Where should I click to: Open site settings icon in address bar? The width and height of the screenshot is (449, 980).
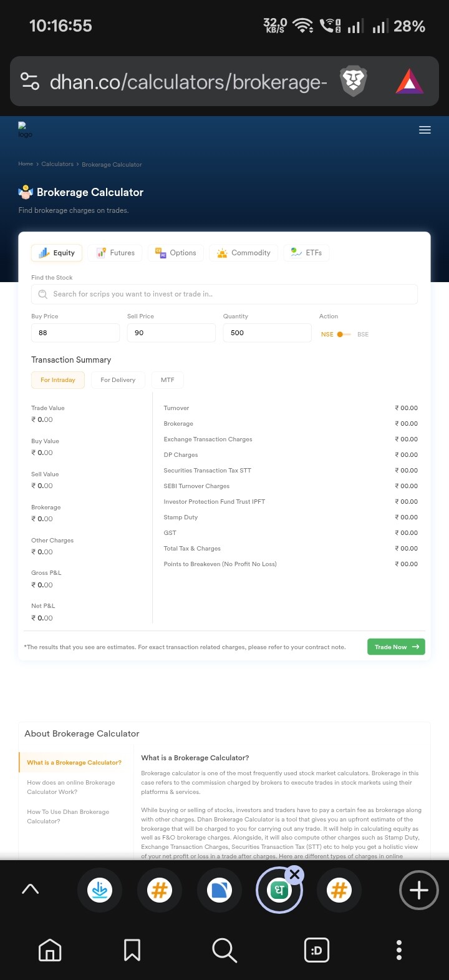click(30, 81)
